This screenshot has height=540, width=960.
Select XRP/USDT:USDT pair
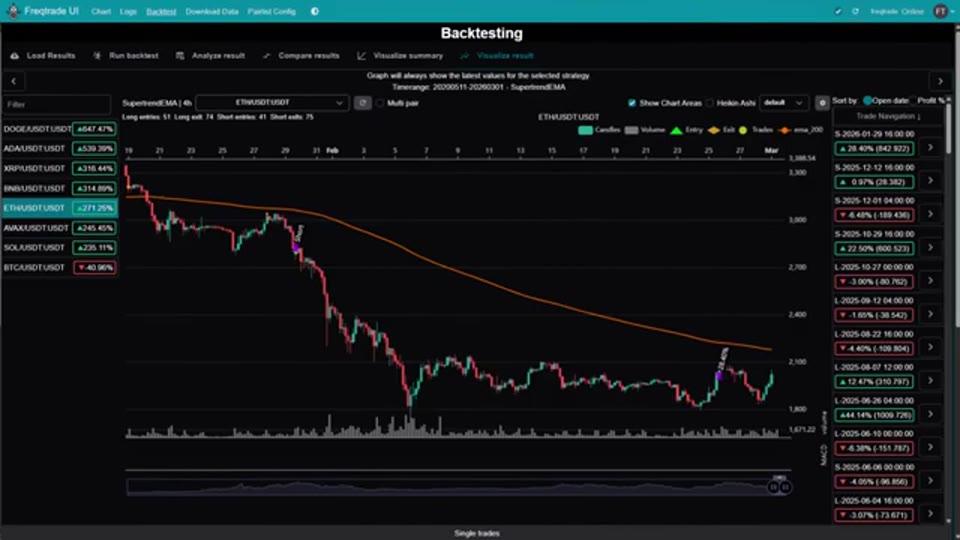[x=59, y=168]
